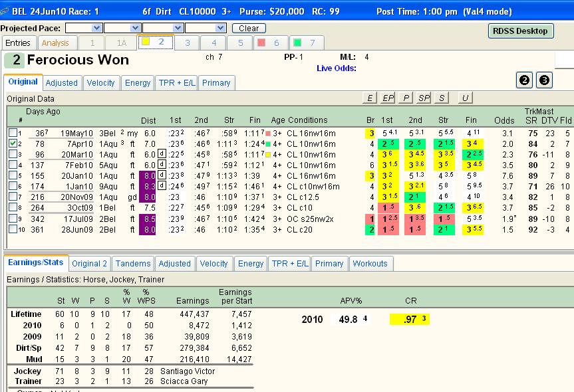Click the EP running style button
This screenshot has height=392, width=574.
388,98
